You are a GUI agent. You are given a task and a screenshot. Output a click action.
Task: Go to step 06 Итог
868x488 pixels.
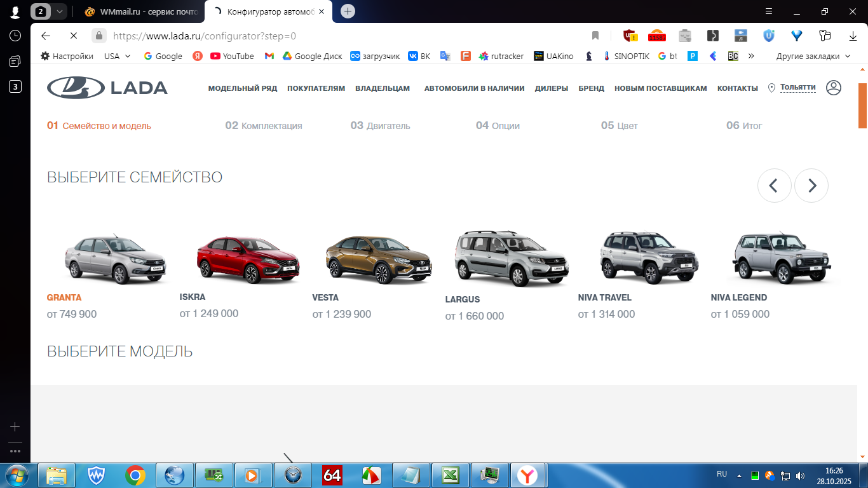click(x=744, y=126)
